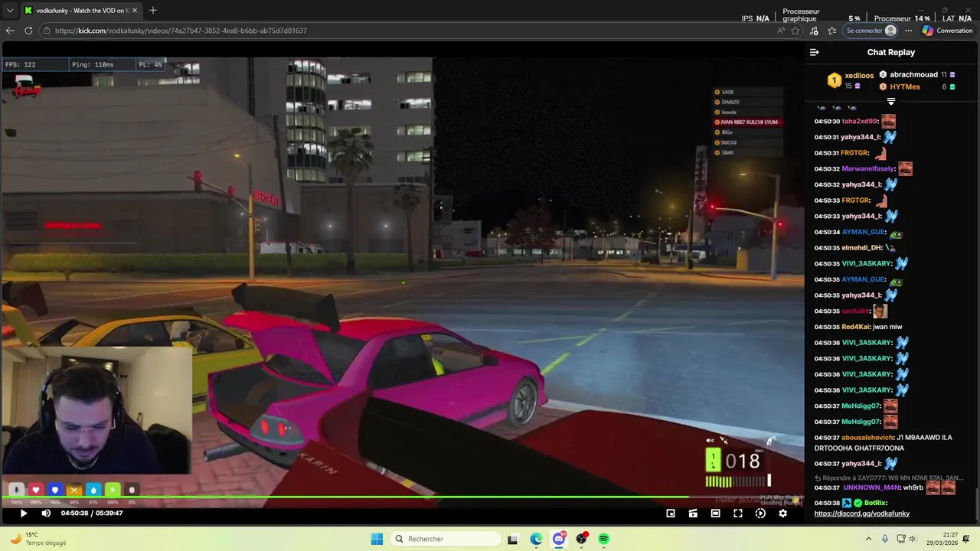Click chat user UNKNOWN_M4N
This screenshot has height=551, width=980.
point(871,487)
